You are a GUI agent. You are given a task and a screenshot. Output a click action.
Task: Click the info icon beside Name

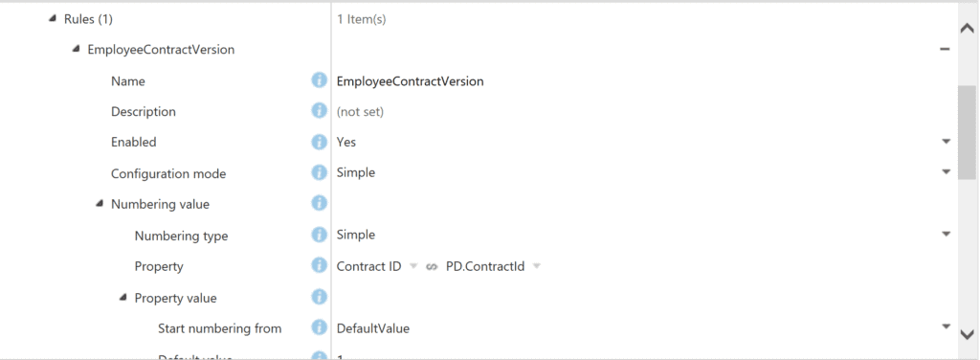(x=320, y=80)
